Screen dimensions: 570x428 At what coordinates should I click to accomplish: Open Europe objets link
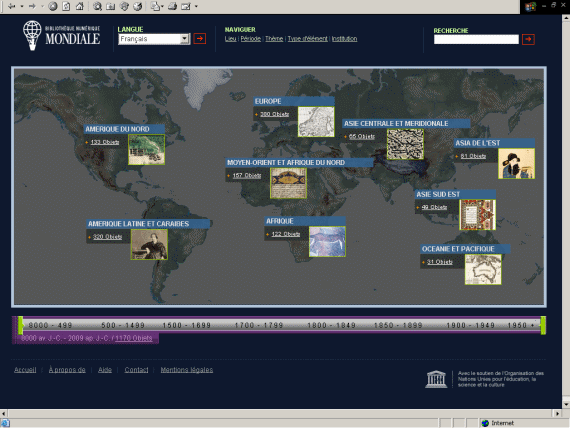click(x=274, y=114)
